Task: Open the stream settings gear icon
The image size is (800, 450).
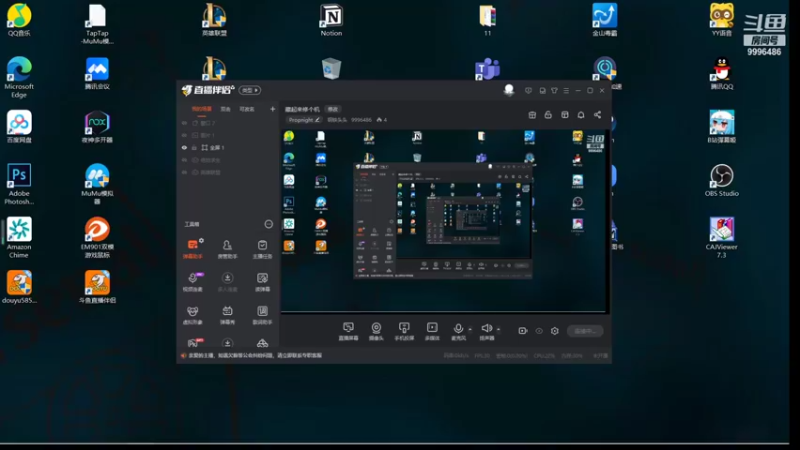Action: pos(555,331)
